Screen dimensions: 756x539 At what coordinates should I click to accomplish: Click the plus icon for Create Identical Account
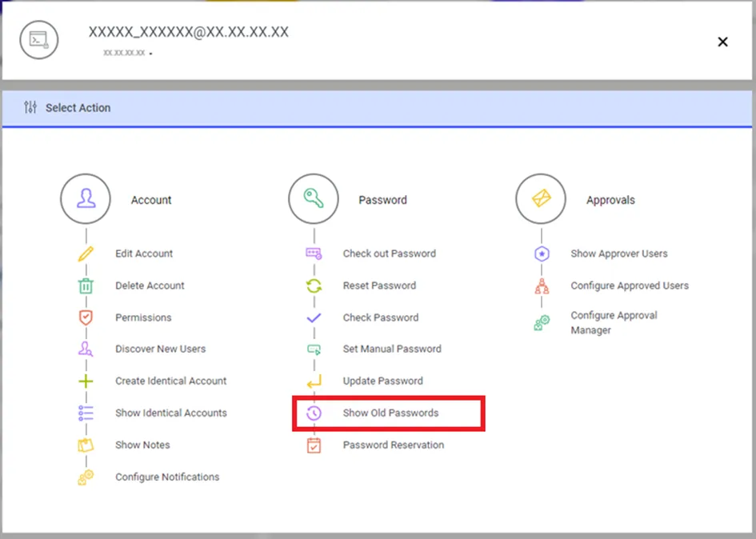point(86,381)
